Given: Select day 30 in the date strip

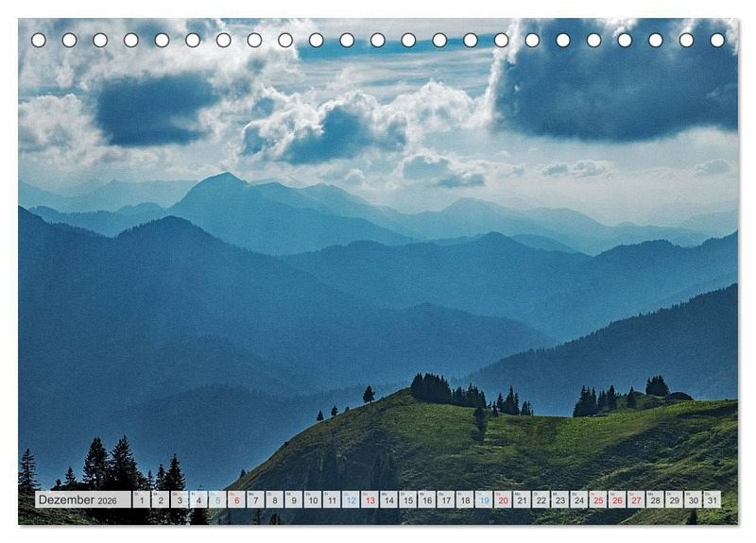Looking at the screenshot, I should click(x=694, y=500).
